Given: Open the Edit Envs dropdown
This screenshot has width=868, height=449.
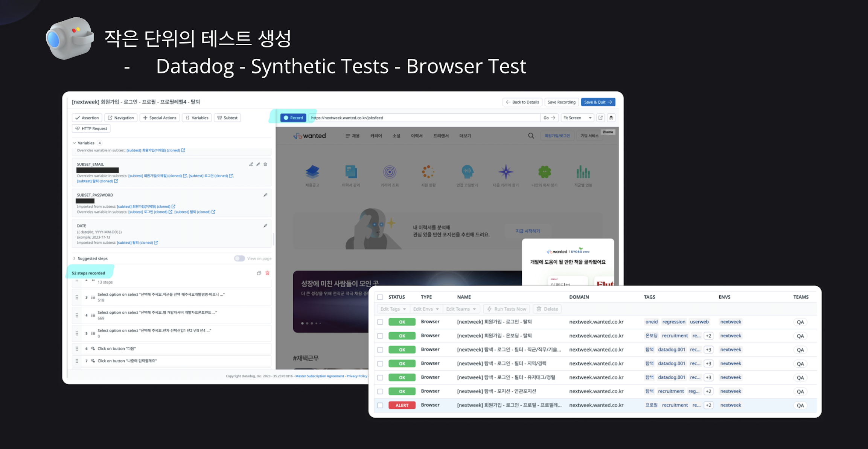Looking at the screenshot, I should tap(426, 309).
